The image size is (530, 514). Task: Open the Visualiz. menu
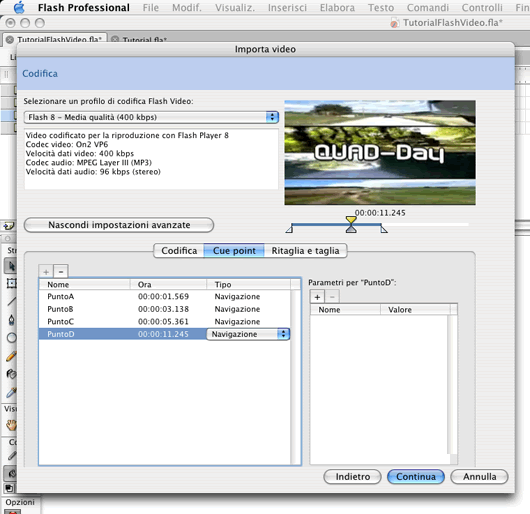coord(235,7)
